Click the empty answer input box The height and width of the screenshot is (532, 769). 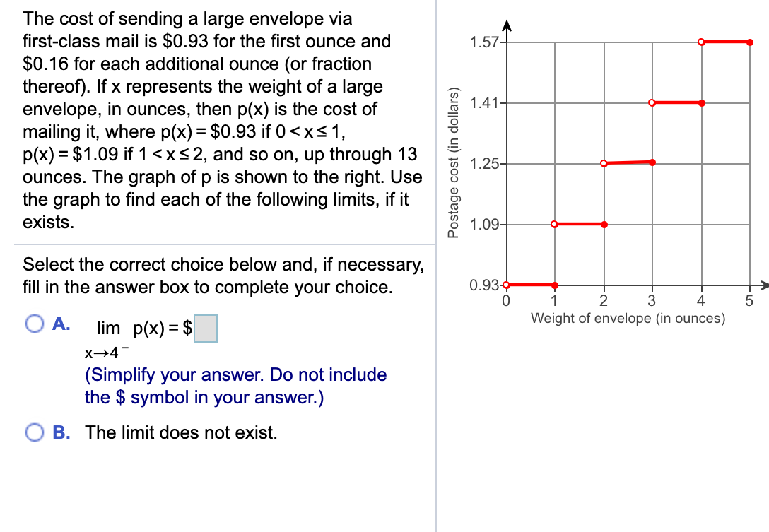coord(206,329)
